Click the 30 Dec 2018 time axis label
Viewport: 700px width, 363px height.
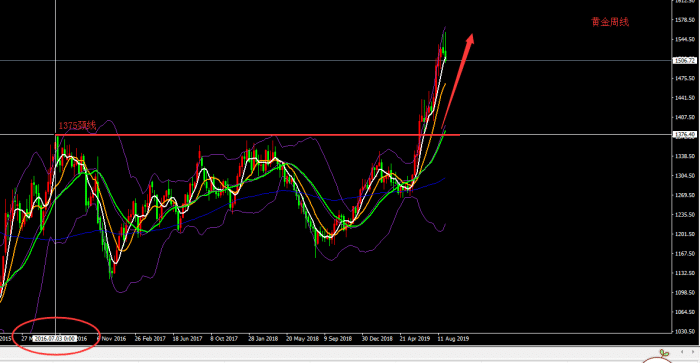[377, 338]
